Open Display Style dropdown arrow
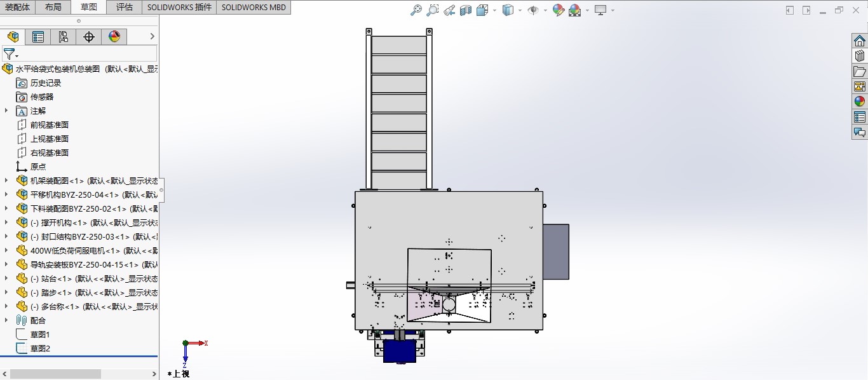 (x=520, y=10)
